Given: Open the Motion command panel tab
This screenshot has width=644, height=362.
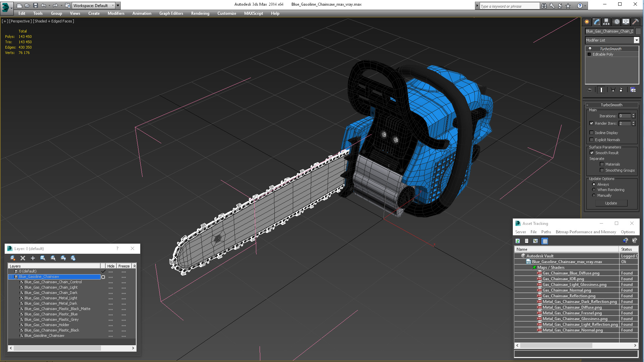Looking at the screenshot, I should click(x=616, y=22).
